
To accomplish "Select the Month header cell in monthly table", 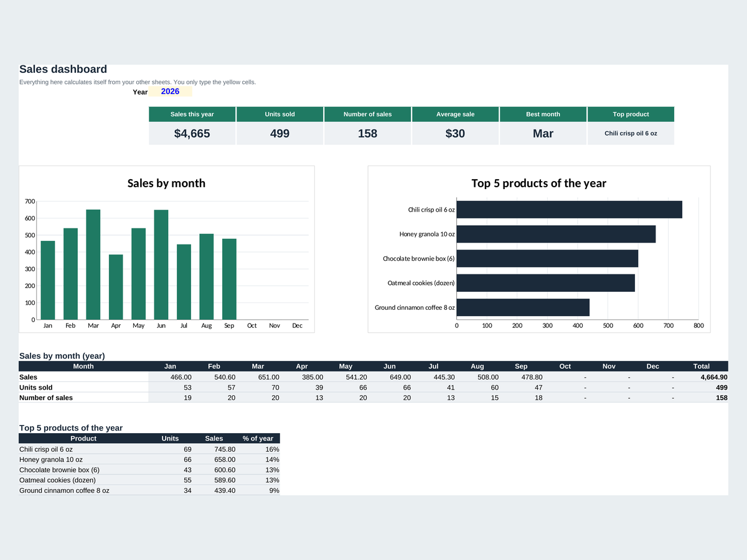I will tap(83, 366).
